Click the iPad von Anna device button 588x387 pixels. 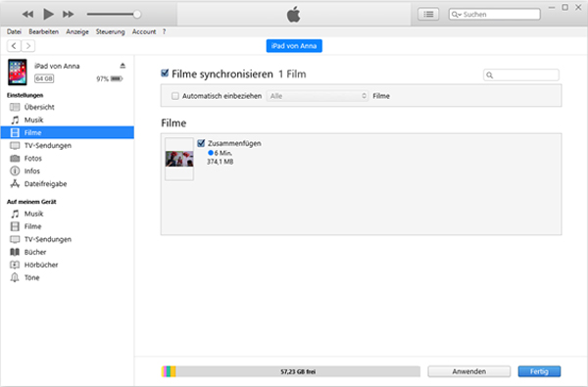(x=294, y=46)
